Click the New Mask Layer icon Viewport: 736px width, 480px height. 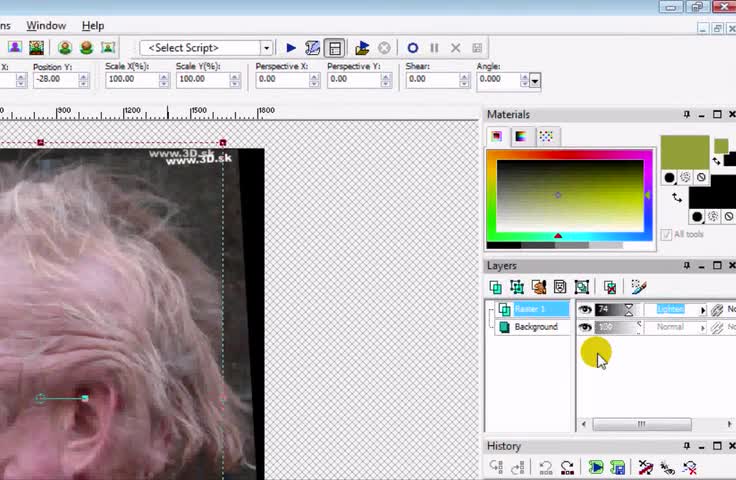point(560,287)
